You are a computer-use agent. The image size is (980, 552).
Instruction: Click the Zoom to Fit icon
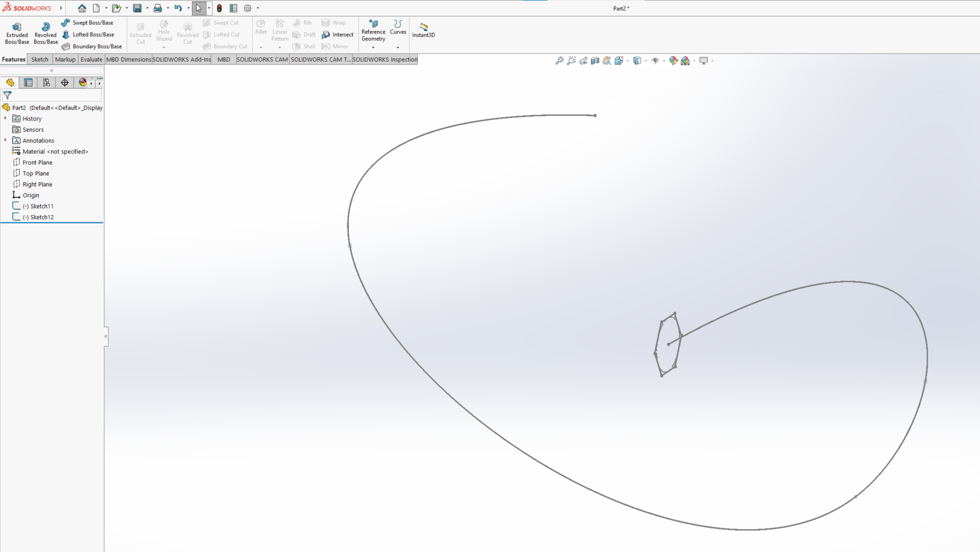point(558,60)
